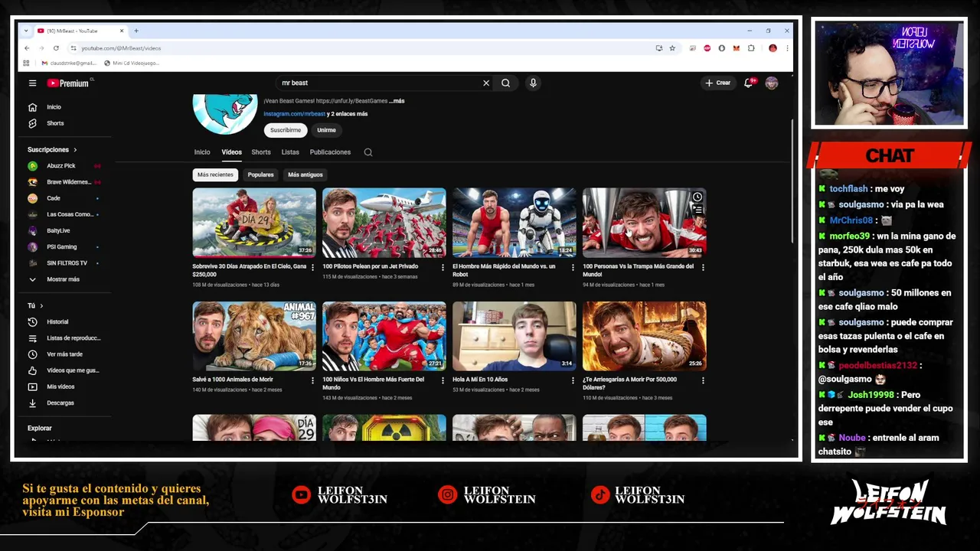
Task: Start voice search with the microphone icon
Action: tap(533, 83)
